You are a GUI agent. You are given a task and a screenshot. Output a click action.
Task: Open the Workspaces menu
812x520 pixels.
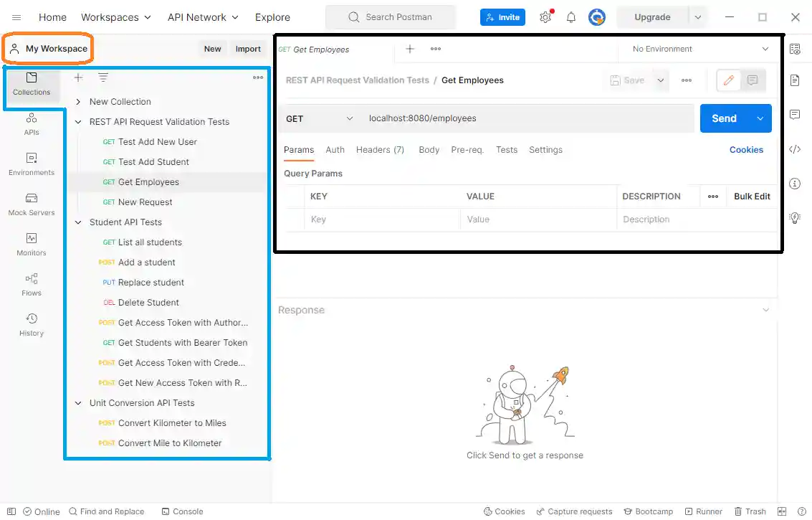pyautogui.click(x=115, y=17)
